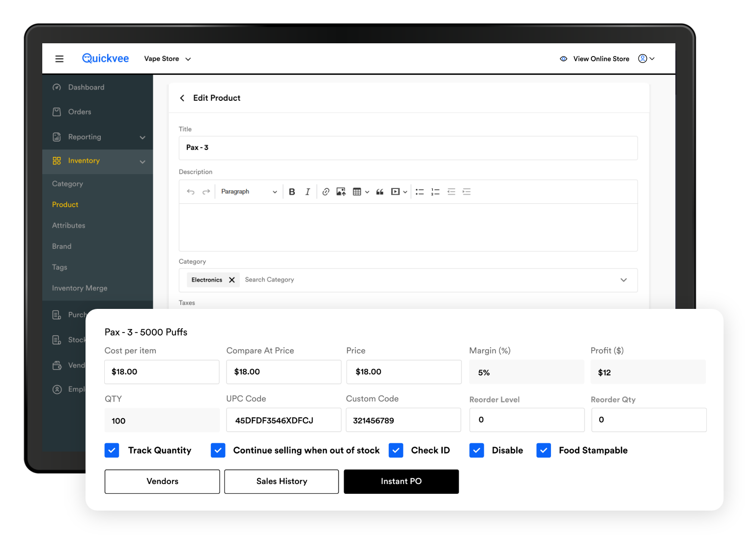Open the hamburger navigation menu
Screen dimensions: 756x546
pos(59,59)
